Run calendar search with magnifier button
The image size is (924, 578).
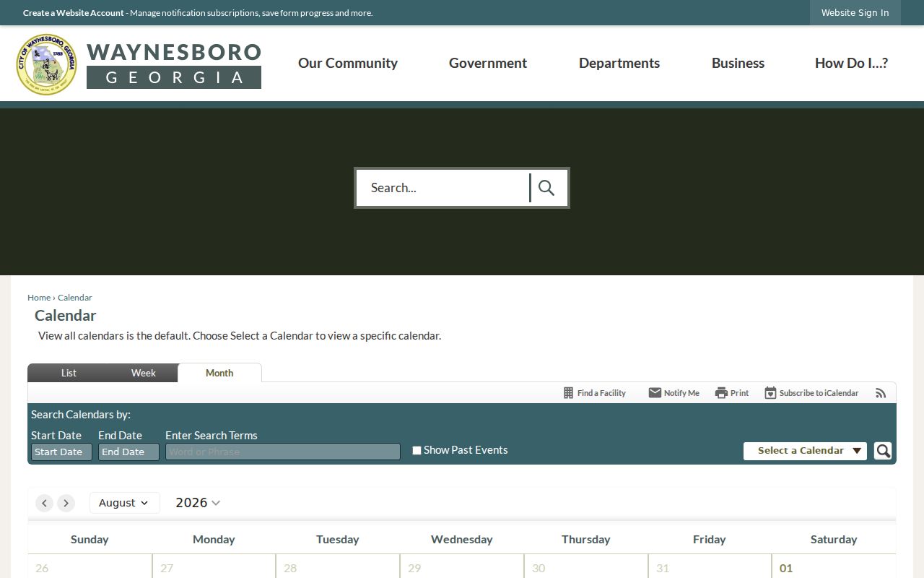(x=883, y=451)
